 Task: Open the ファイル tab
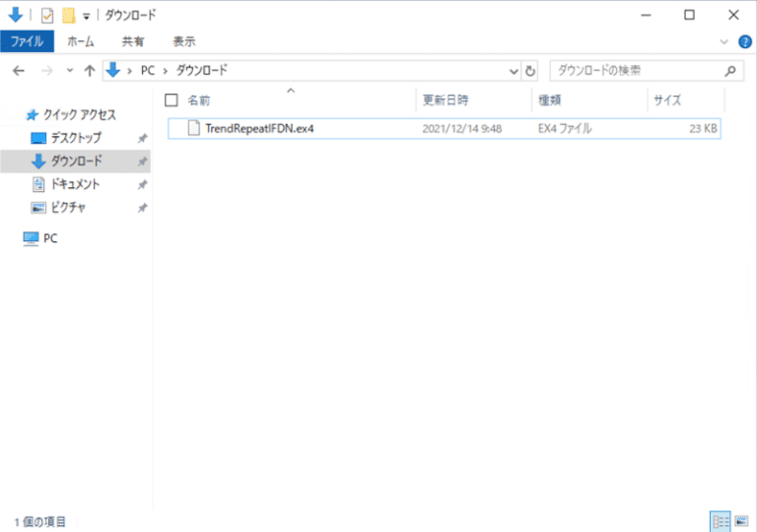click(27, 41)
